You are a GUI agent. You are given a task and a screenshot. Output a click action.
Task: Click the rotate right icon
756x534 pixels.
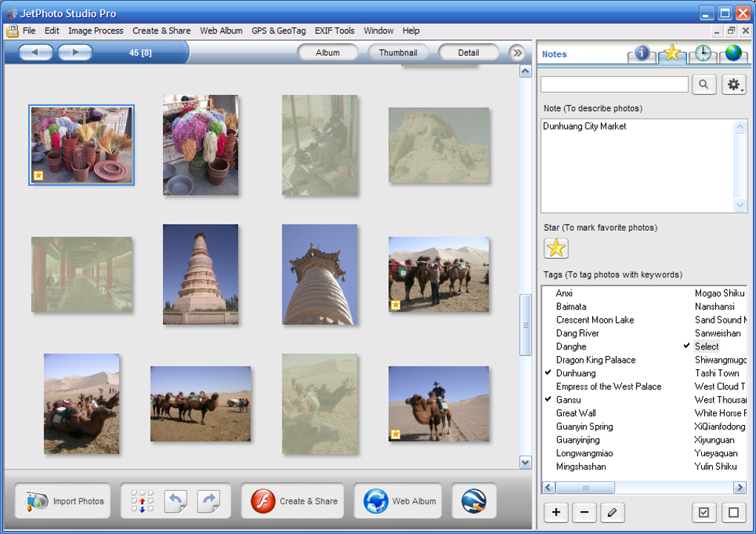coord(208,501)
